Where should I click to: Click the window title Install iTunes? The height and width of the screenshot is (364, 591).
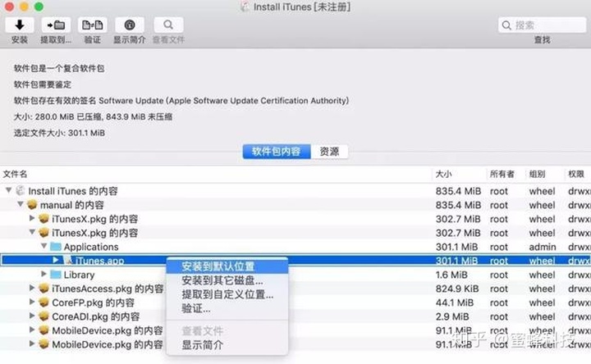click(301, 7)
